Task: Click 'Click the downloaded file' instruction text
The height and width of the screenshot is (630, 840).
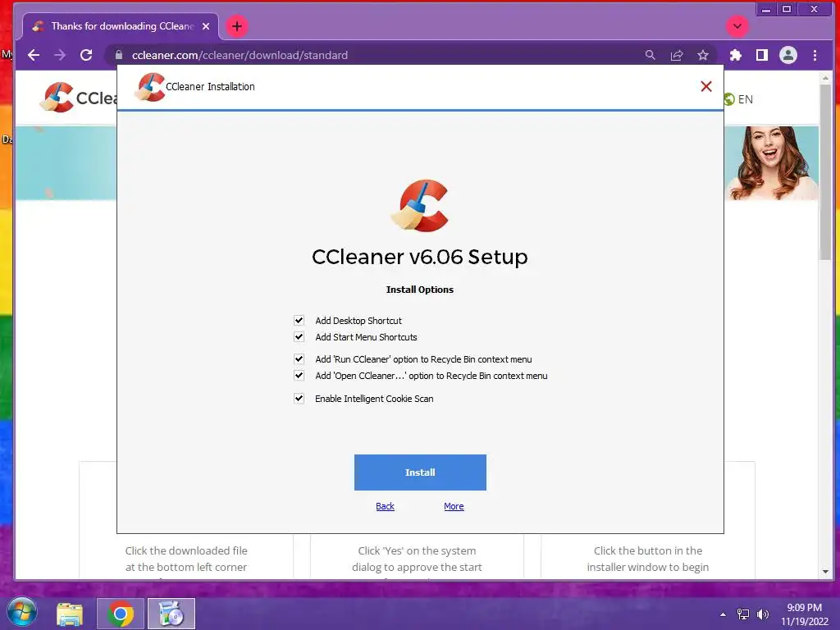Action: tap(186, 550)
